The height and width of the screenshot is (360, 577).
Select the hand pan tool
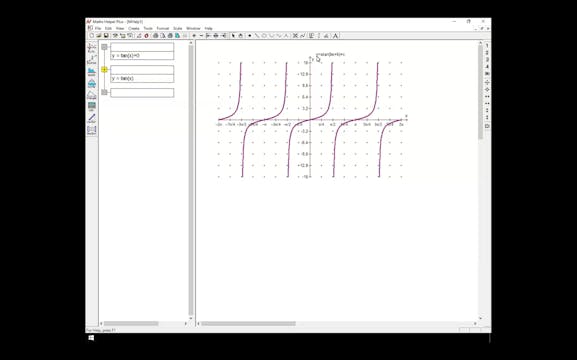(240, 36)
